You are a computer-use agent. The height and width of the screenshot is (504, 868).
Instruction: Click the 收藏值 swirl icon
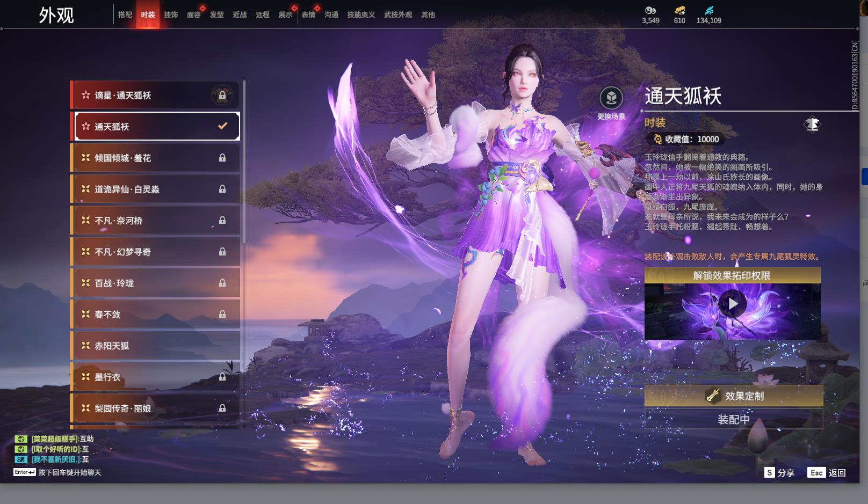(x=658, y=139)
